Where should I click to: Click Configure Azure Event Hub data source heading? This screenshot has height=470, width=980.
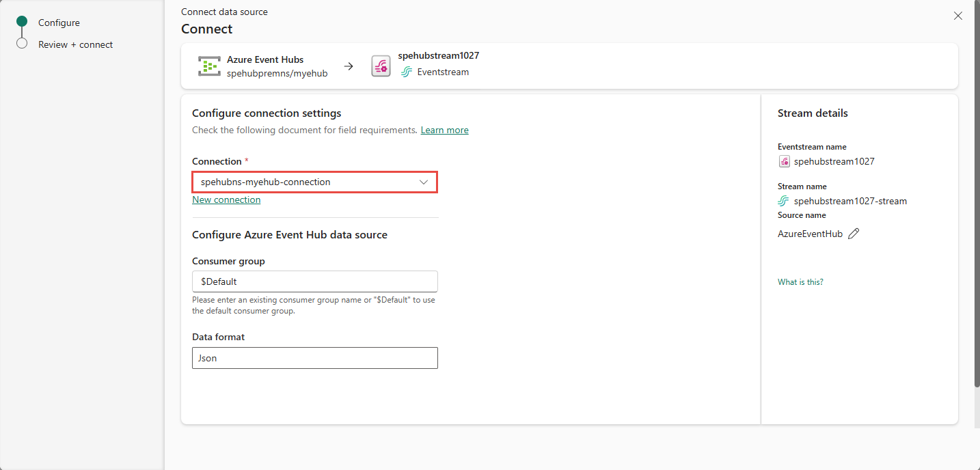pyautogui.click(x=290, y=235)
